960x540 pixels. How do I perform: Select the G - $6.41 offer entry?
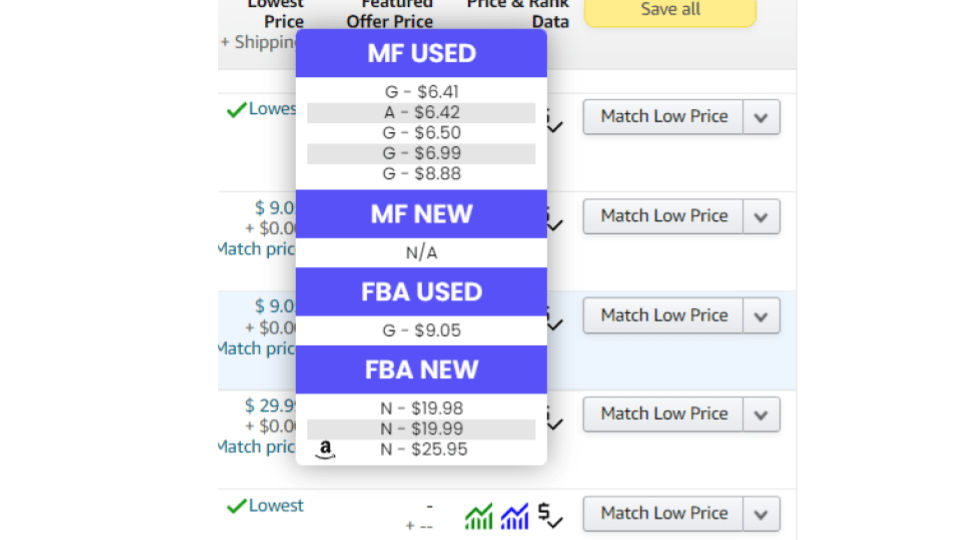click(421, 92)
